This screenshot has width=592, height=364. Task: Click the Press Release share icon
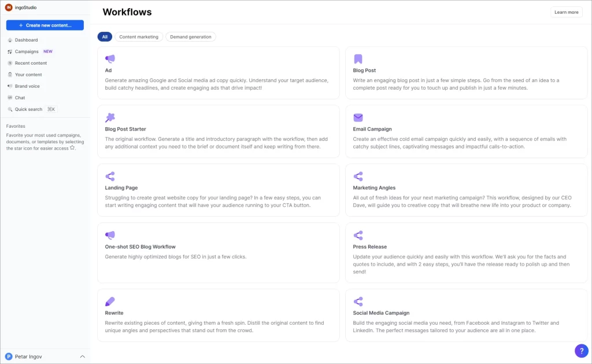358,235
